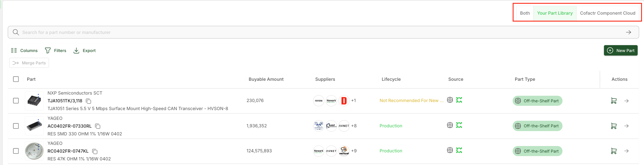This screenshot has height=165, width=644.
Task: Click buyable amount 124,575,893
Action: pyautogui.click(x=259, y=151)
